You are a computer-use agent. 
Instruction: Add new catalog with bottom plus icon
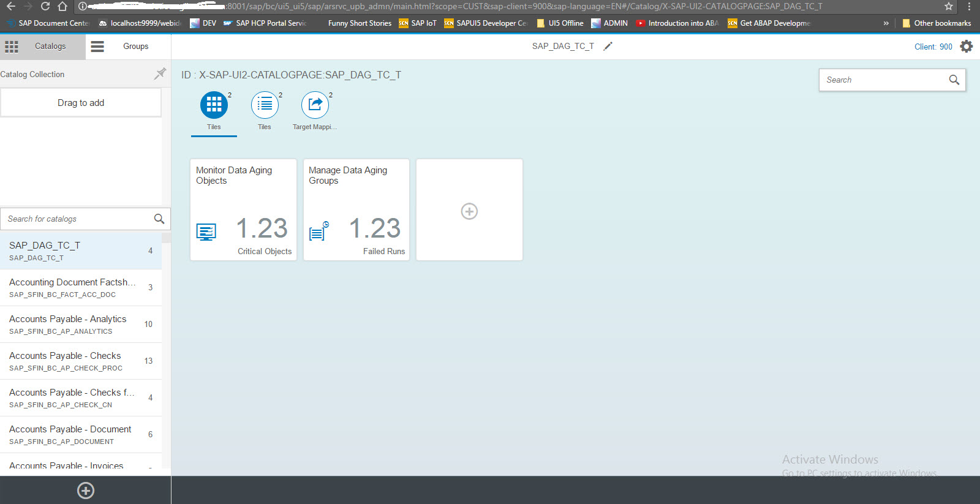point(86,491)
